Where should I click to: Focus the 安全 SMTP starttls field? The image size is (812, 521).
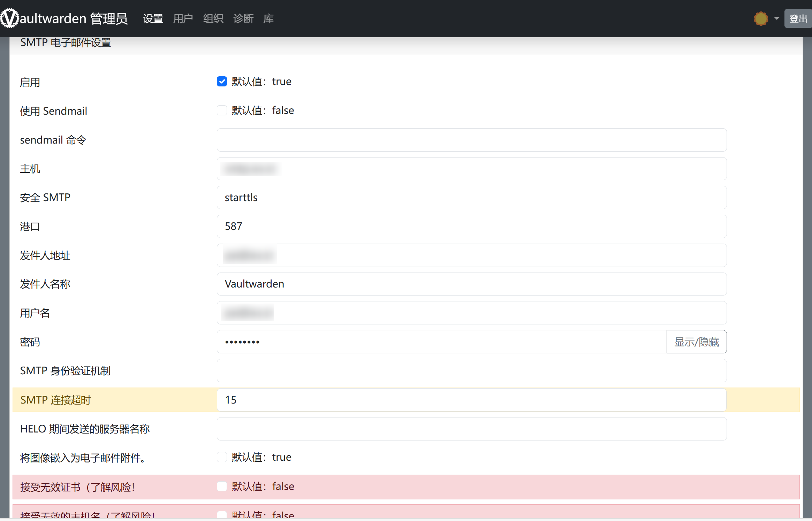point(471,198)
